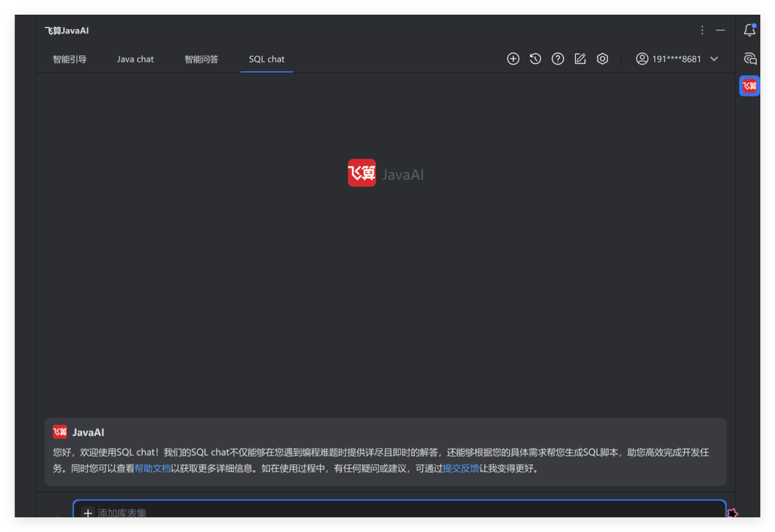This screenshot has width=775, height=532.
Task: Expand the account dropdown chevron
Action: click(x=714, y=59)
